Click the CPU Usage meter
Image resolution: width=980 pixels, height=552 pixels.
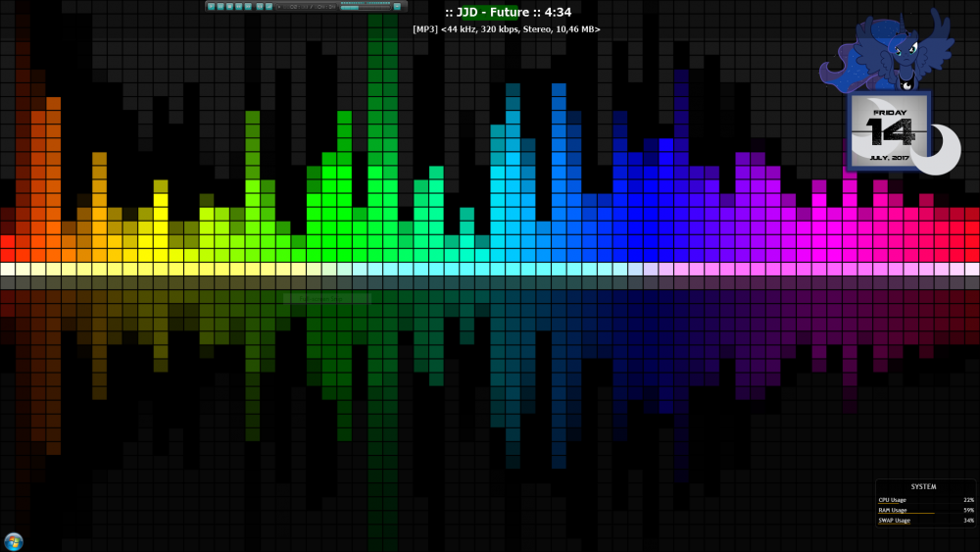tap(926, 500)
